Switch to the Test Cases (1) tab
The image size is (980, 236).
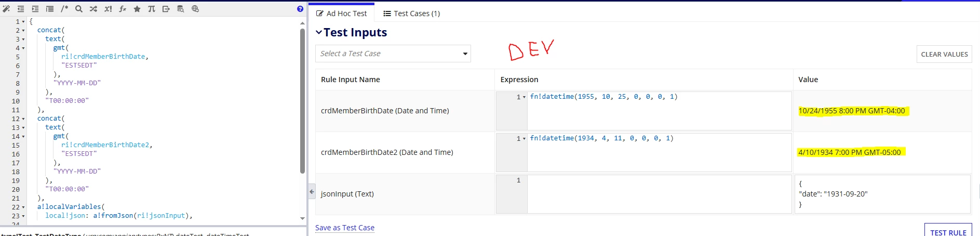coord(412,14)
